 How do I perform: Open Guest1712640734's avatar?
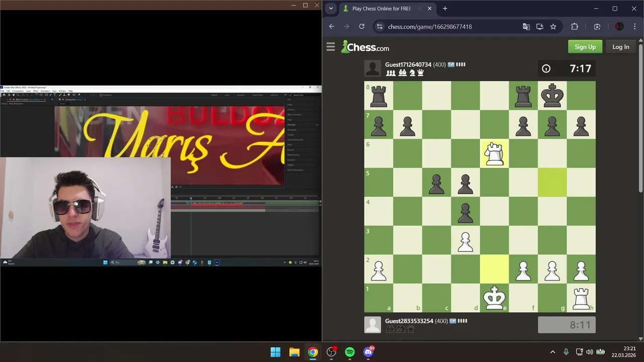point(373,68)
